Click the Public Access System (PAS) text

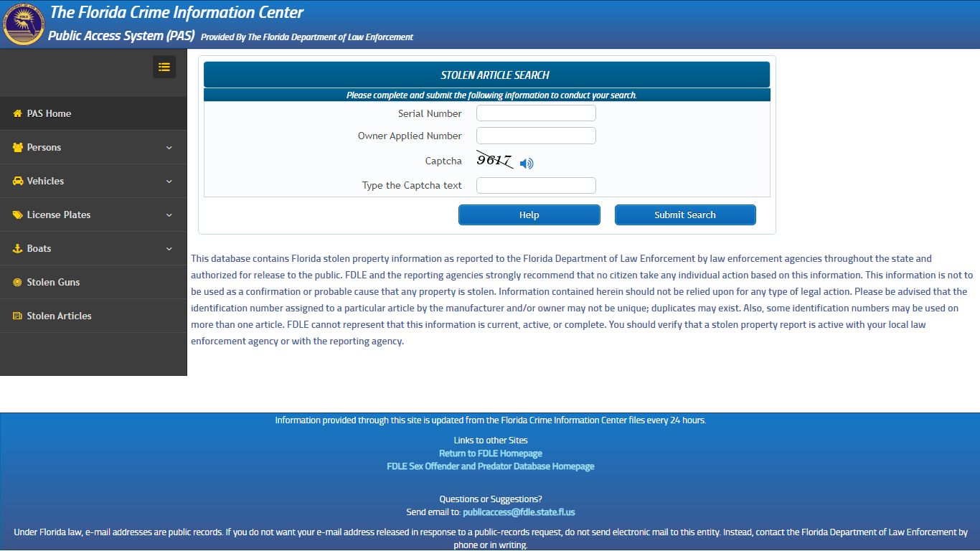[121, 35]
